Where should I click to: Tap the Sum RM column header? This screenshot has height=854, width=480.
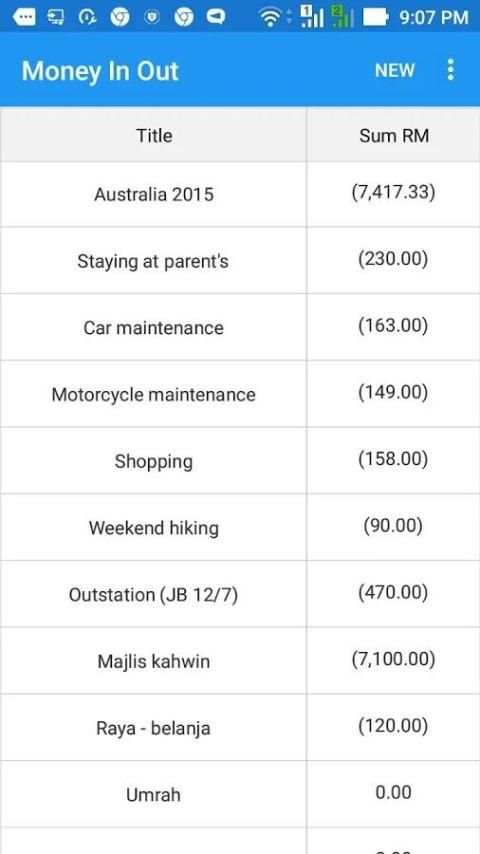393,135
